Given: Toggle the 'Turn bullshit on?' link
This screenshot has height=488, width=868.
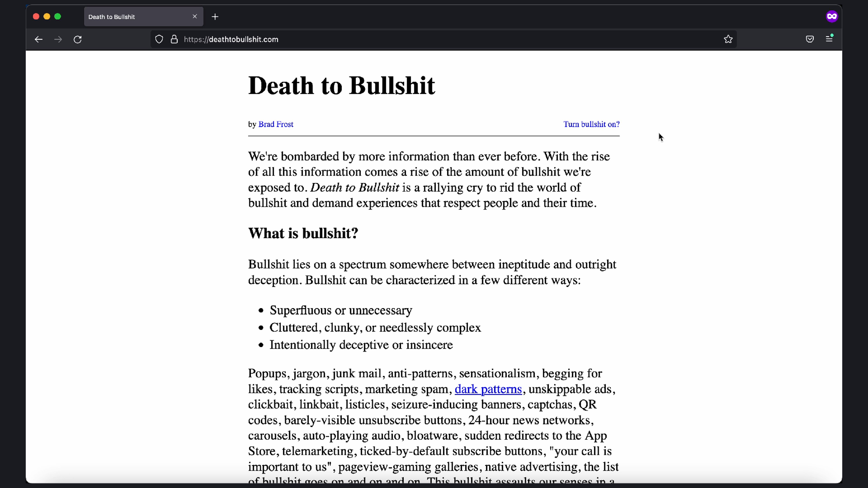Looking at the screenshot, I should (591, 124).
